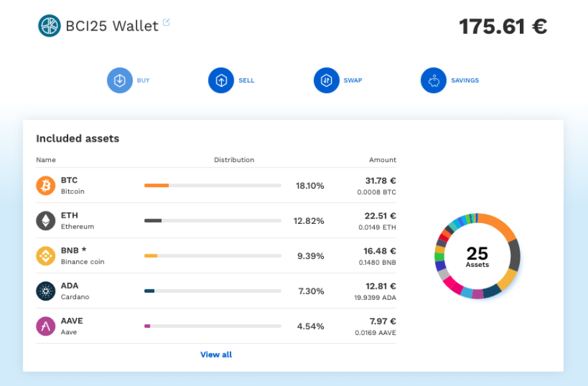Click the 0.0149 ETH quantity
Viewport: 588px width, 386px height.
click(x=377, y=227)
